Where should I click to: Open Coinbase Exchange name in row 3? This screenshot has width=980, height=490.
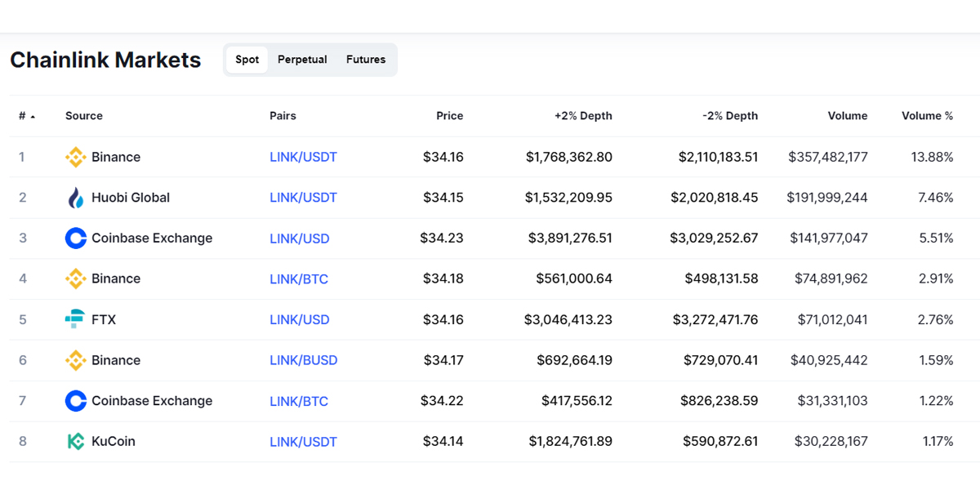click(x=152, y=238)
